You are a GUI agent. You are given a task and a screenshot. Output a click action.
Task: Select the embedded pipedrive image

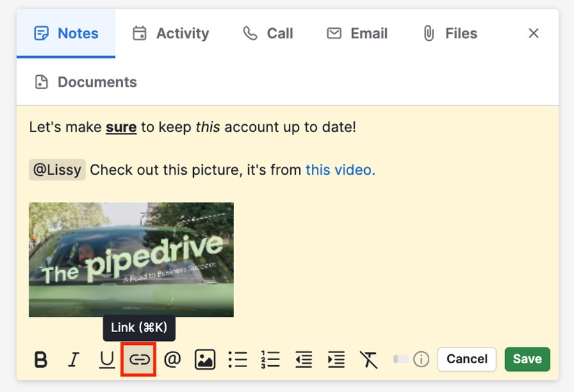click(x=131, y=259)
